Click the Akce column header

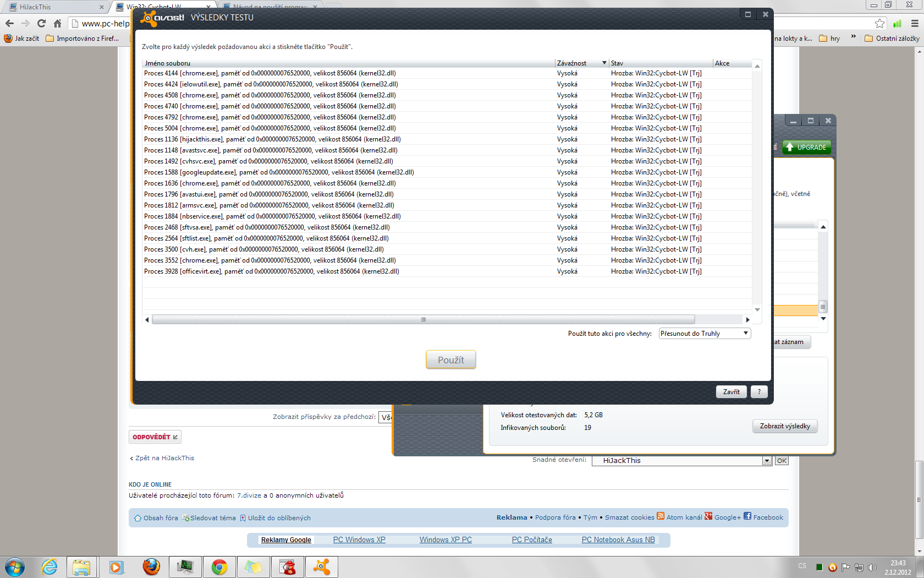pos(732,63)
